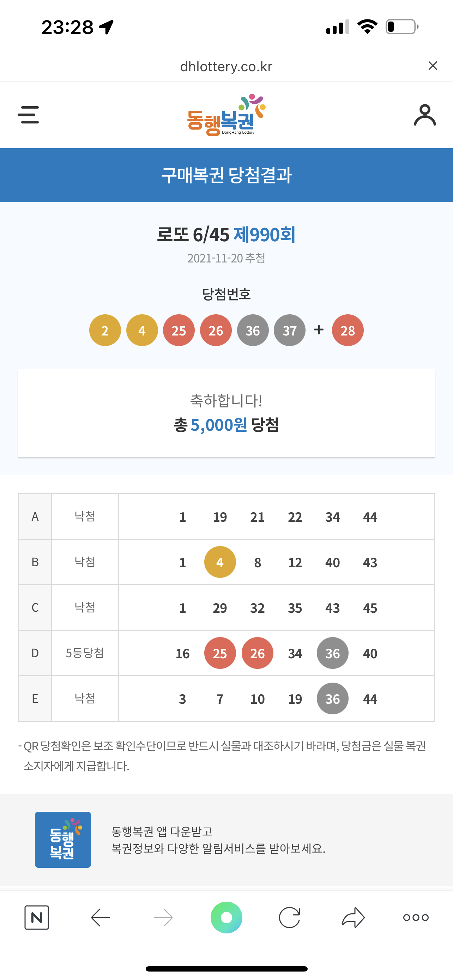
Task: Tap the yellow winning ball number 2
Action: [105, 330]
